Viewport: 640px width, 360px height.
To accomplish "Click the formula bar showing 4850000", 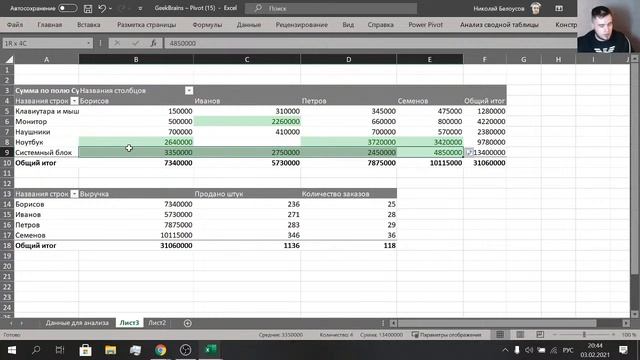I will coord(371,43).
